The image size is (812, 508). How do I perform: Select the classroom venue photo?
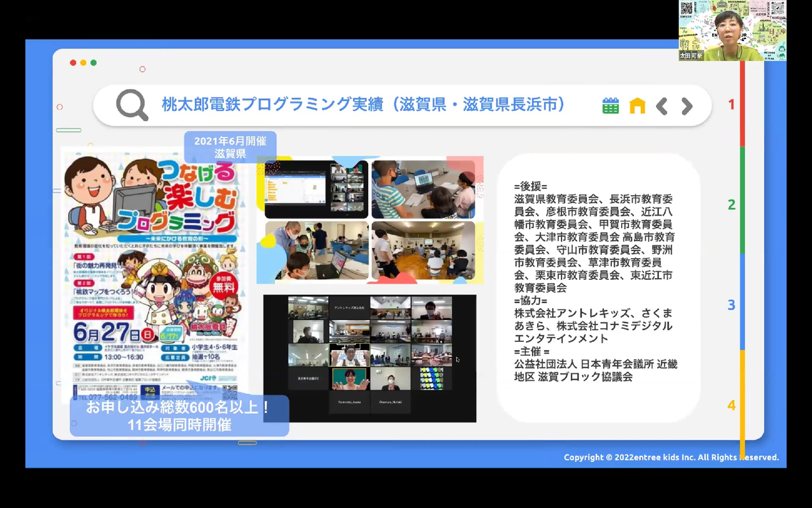tap(423, 250)
